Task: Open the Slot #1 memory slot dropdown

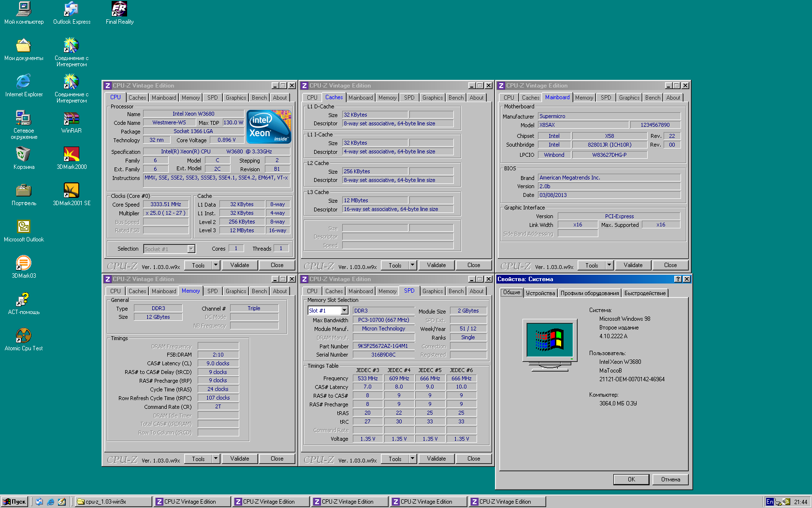Action: (344, 311)
